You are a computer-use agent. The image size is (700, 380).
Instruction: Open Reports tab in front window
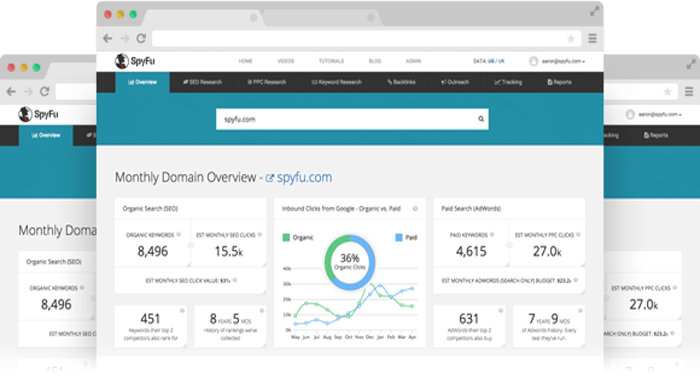559,82
